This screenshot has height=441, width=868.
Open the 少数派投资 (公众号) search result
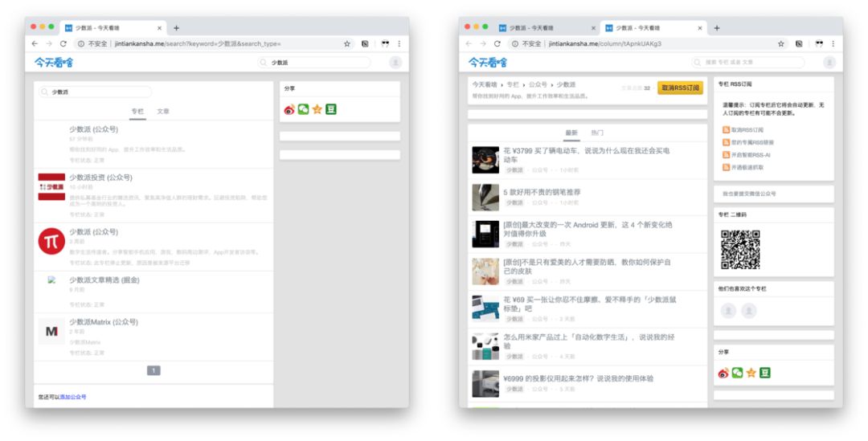(100, 178)
